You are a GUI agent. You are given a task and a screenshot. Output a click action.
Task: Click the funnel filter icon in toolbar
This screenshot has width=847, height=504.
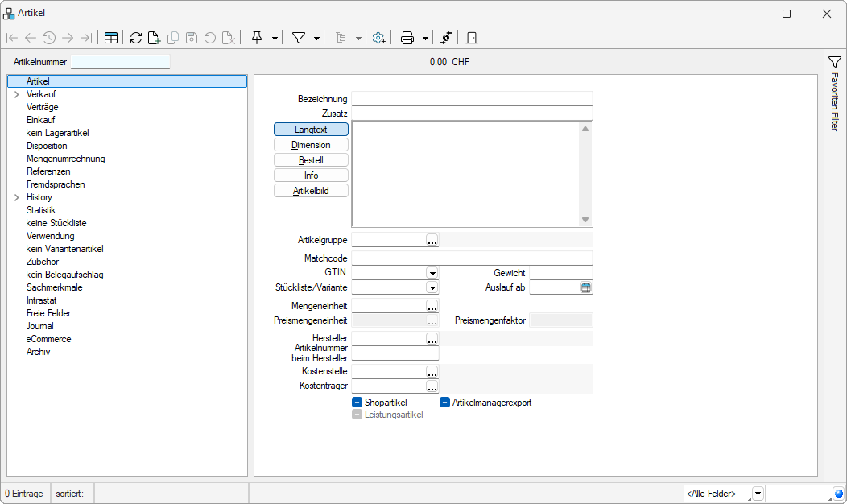point(299,38)
